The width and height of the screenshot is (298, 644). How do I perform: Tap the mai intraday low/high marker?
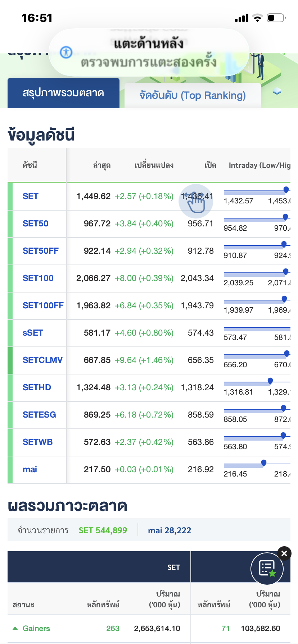[264, 463]
